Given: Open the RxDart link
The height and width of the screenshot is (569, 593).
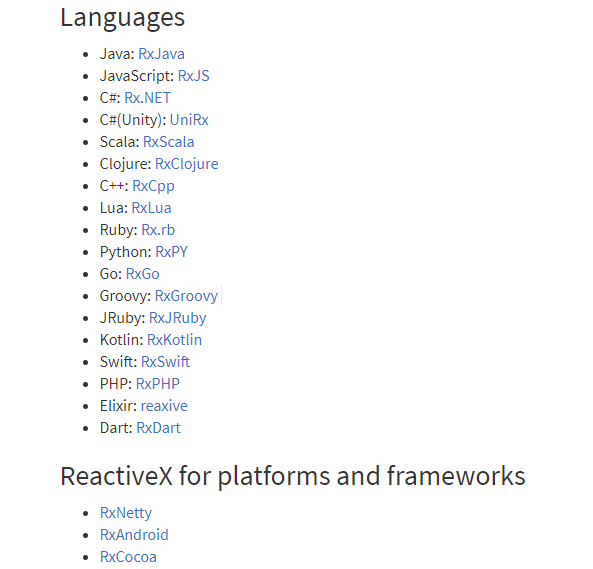Looking at the screenshot, I should tap(158, 428).
